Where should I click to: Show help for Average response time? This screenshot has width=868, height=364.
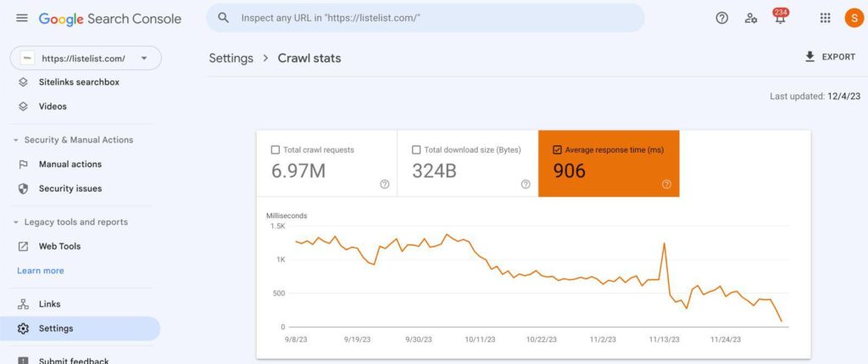(666, 184)
